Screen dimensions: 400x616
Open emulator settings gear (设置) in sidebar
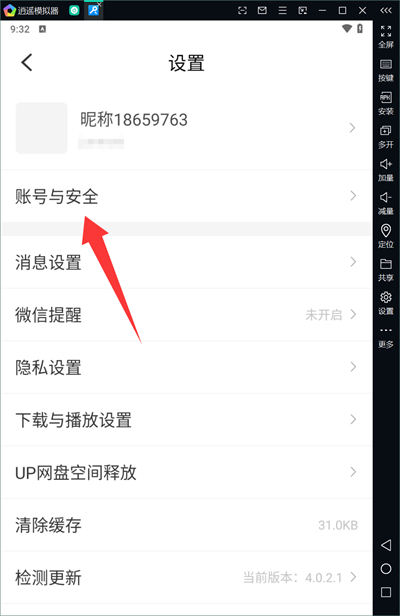pos(386,303)
